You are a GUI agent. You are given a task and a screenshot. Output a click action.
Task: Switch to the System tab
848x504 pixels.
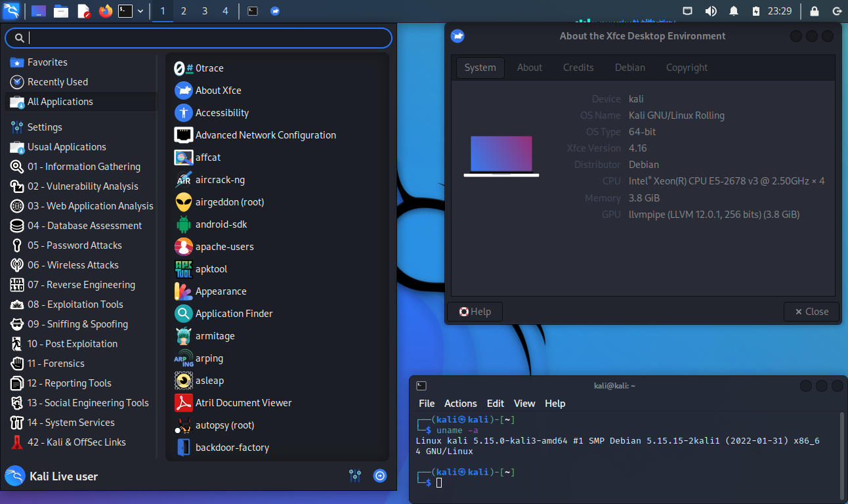(x=480, y=68)
